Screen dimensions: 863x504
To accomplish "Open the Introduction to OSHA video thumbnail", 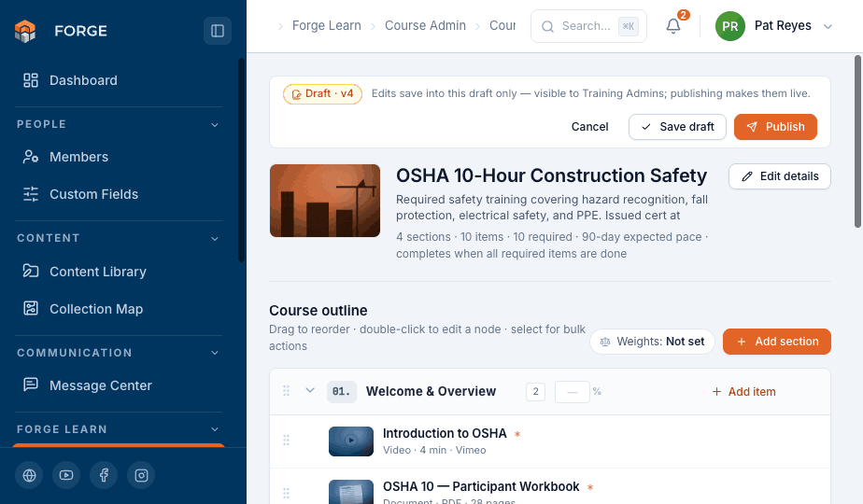I will pos(351,441).
